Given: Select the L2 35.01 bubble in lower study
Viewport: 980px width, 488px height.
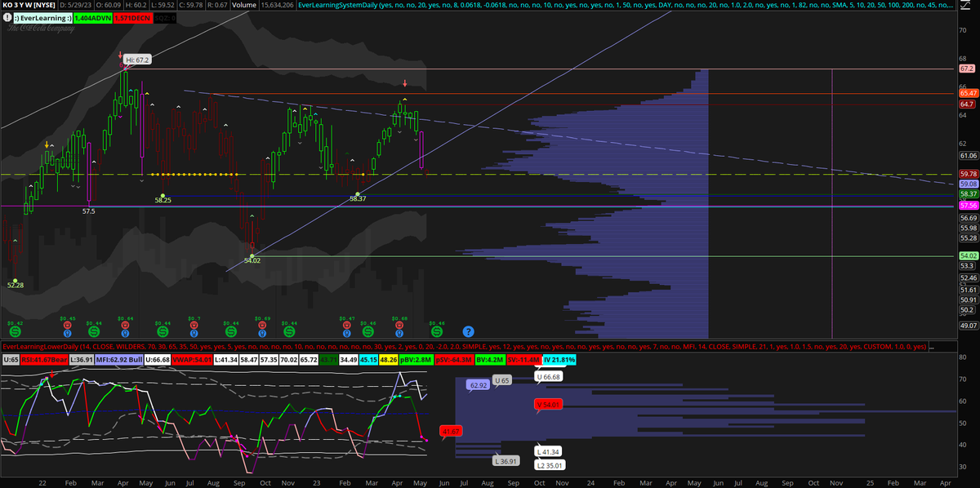Looking at the screenshot, I should pyautogui.click(x=550, y=464).
